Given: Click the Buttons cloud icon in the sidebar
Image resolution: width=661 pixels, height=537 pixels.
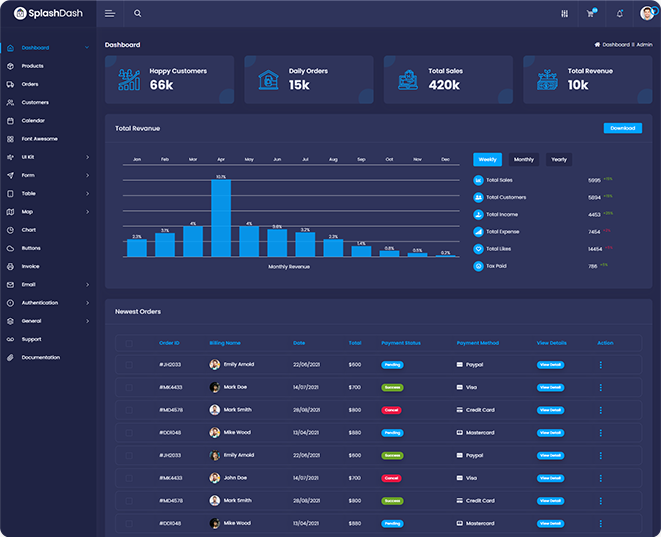Looking at the screenshot, I should click(x=11, y=248).
